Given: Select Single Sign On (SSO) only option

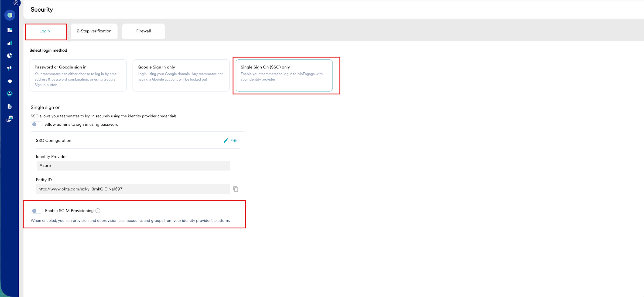Looking at the screenshot, I should point(284,75).
